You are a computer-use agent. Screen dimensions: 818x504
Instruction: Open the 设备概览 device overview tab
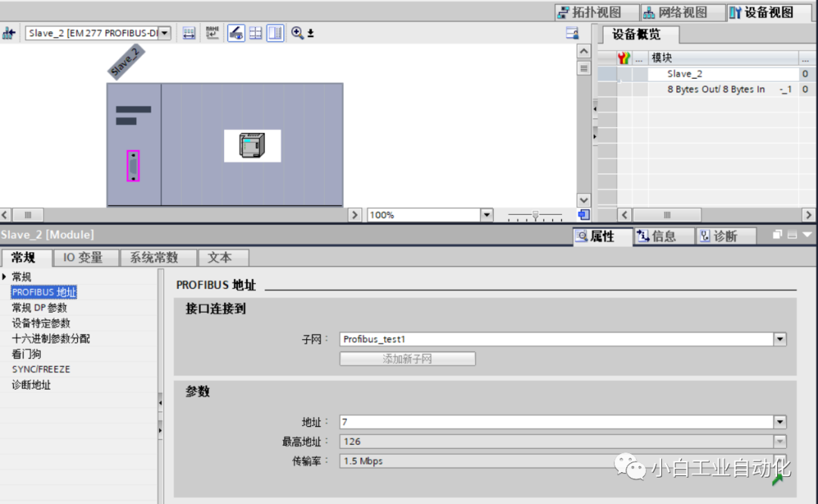pyautogui.click(x=641, y=34)
